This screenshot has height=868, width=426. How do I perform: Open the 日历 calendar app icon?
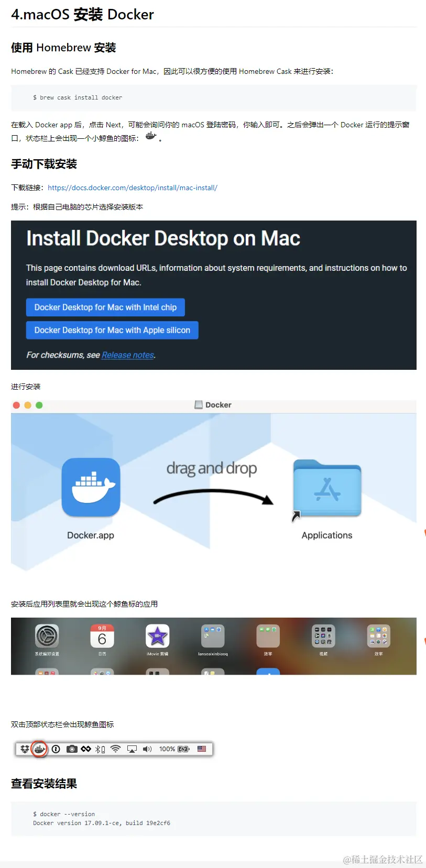coord(102,636)
